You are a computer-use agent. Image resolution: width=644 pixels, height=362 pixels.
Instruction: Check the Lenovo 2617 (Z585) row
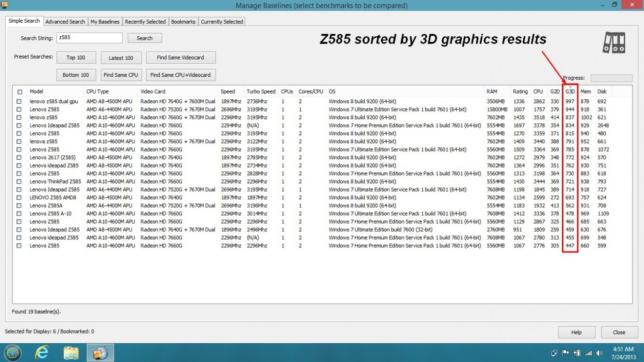pyautogui.click(x=19, y=157)
